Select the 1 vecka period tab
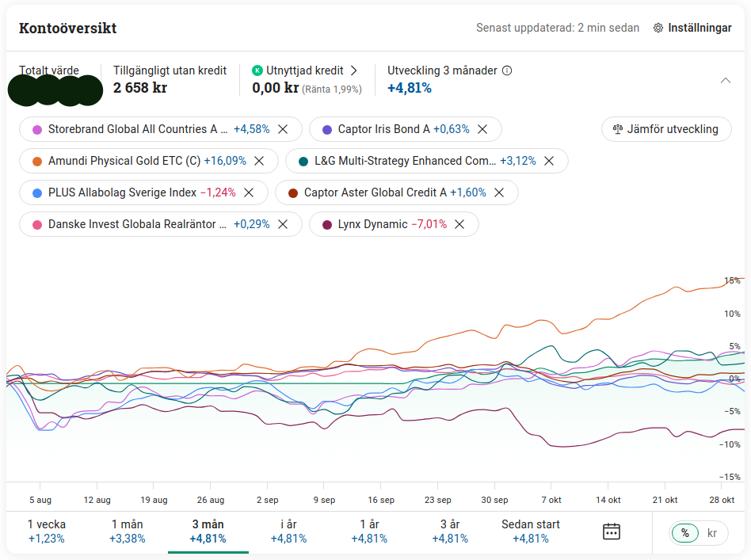 47,531
